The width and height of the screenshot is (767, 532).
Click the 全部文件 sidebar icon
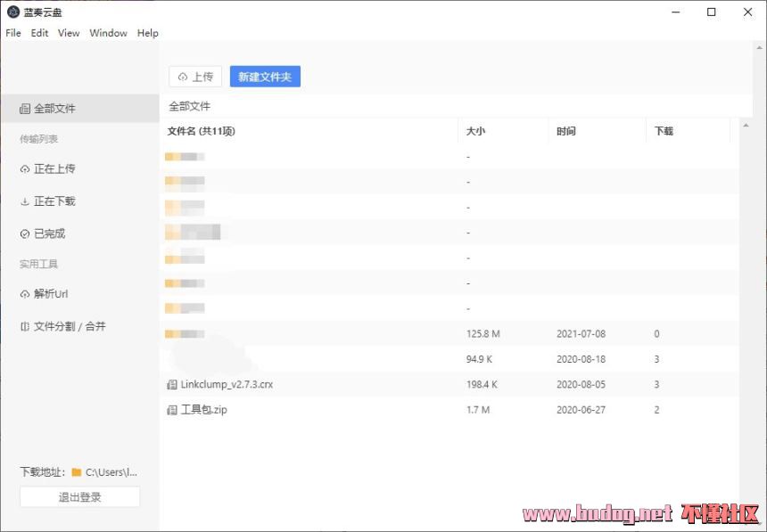[25, 109]
